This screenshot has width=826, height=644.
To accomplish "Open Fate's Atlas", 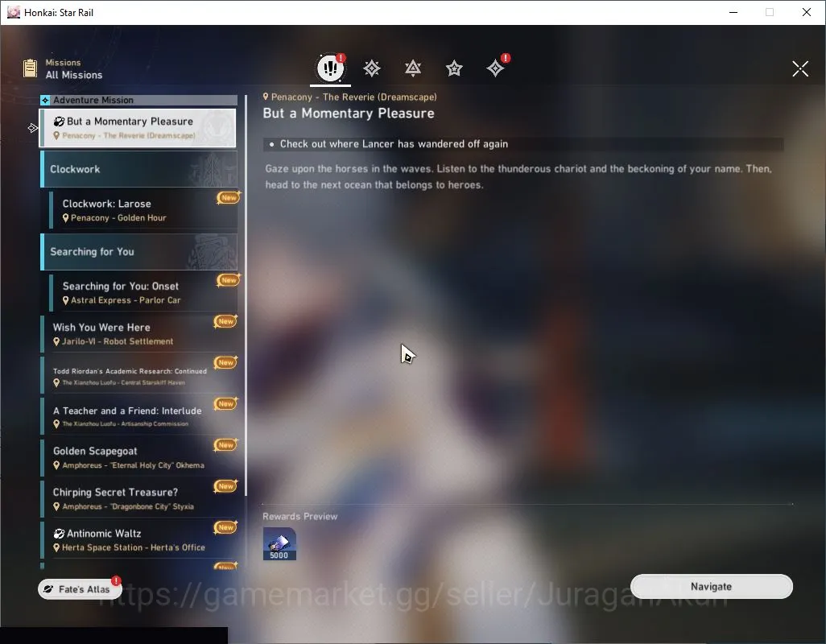I will click(x=80, y=589).
